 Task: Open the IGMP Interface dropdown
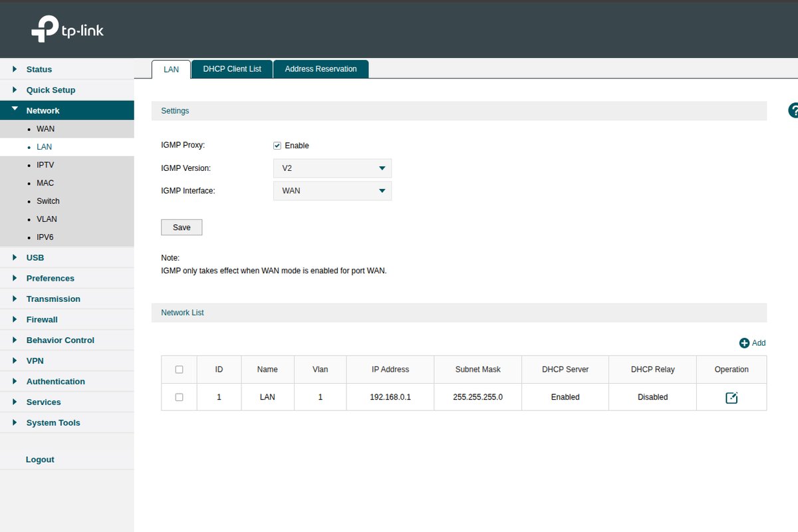coord(332,191)
